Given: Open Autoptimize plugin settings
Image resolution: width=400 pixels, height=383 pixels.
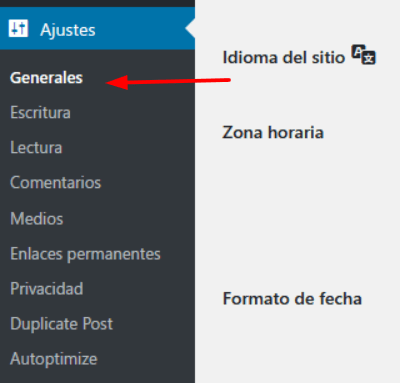Looking at the screenshot, I should coord(54,359).
